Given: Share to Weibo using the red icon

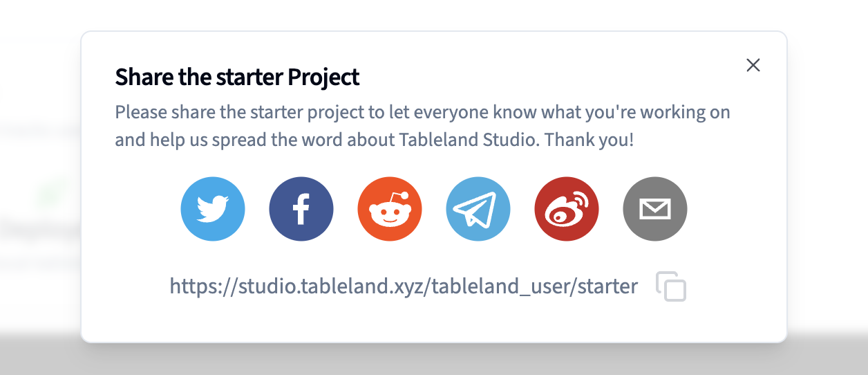Looking at the screenshot, I should [x=567, y=209].
